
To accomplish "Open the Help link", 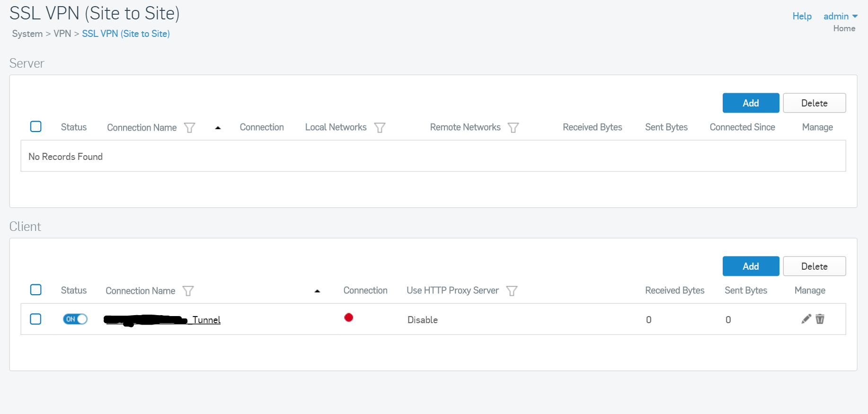I will coord(802,16).
